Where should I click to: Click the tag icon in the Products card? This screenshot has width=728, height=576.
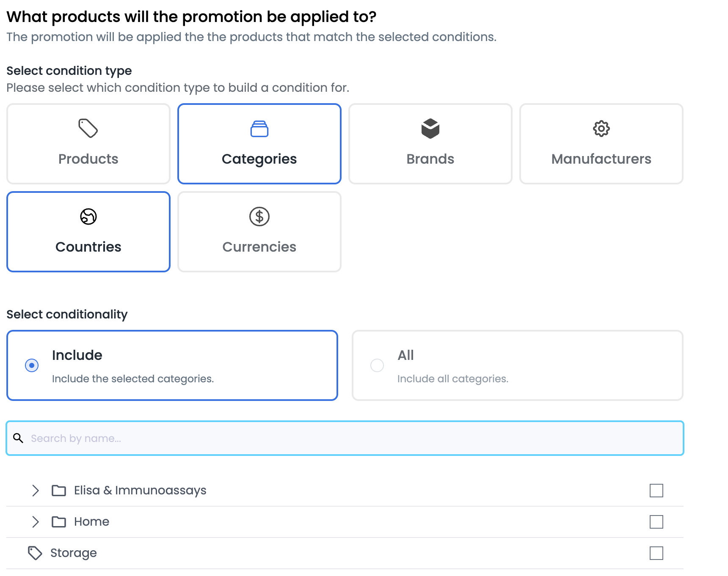point(88,128)
